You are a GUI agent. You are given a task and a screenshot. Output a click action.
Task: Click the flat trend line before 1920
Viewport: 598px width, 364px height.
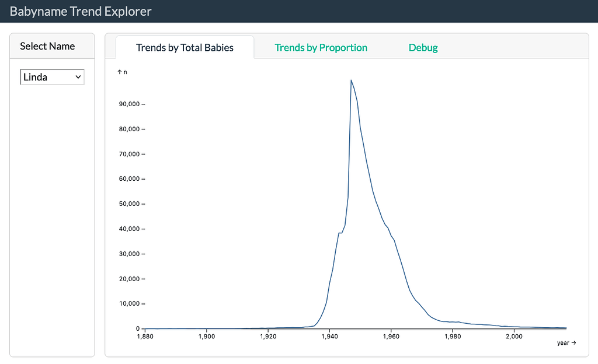point(204,328)
